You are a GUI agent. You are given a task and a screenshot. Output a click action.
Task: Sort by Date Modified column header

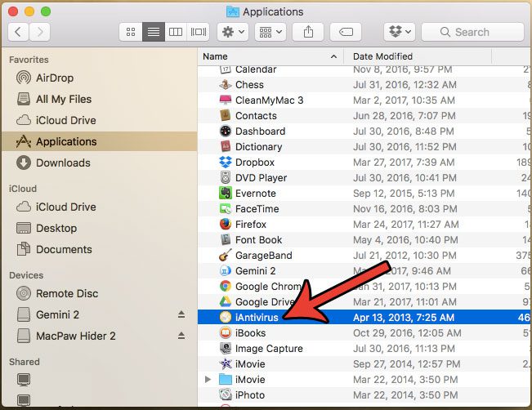[382, 56]
